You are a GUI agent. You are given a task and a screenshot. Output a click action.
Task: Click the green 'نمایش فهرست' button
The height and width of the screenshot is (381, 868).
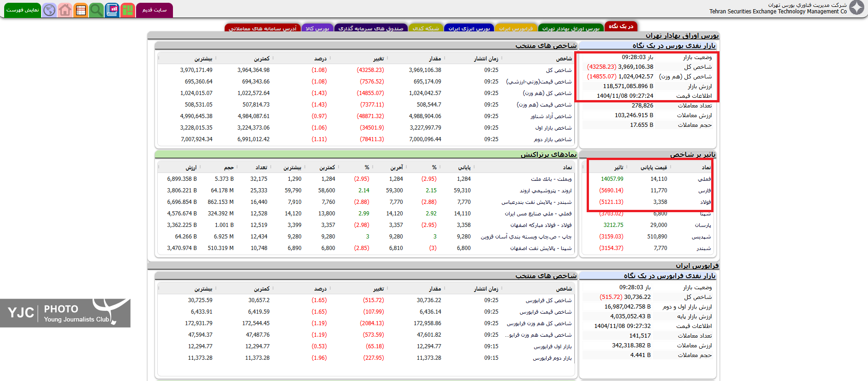coord(22,10)
